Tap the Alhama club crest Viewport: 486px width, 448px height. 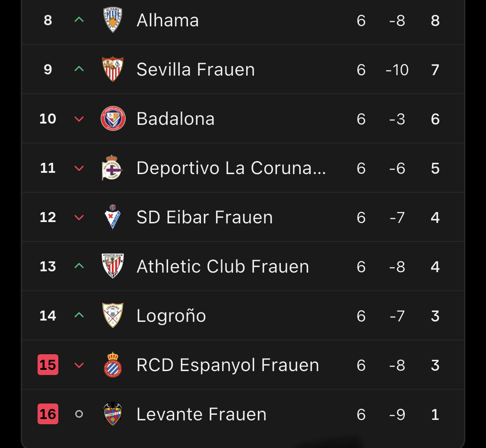[x=113, y=20]
